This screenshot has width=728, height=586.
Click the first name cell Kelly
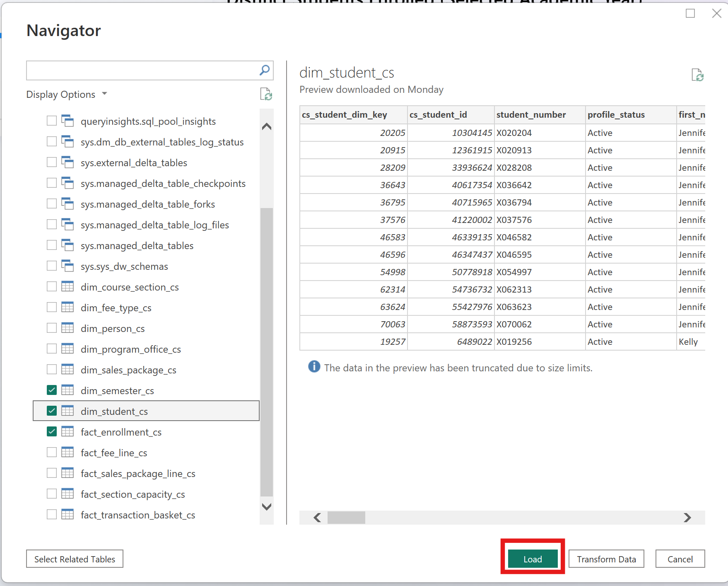[691, 342]
